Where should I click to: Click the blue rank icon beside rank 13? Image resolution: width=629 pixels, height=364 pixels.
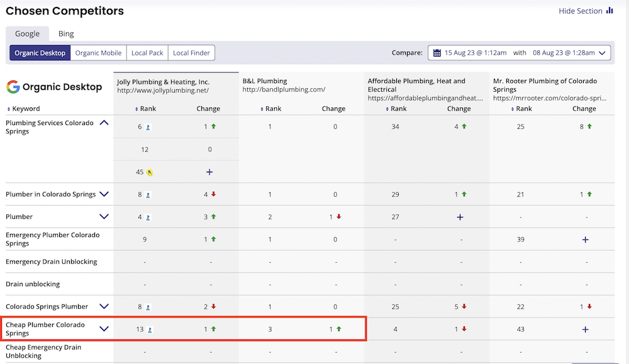tap(150, 329)
